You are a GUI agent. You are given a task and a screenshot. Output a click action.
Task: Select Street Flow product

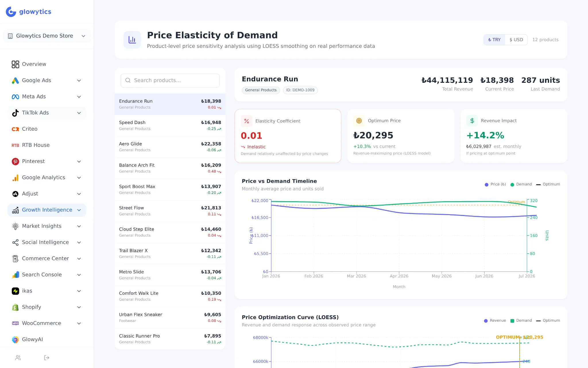pyautogui.click(x=170, y=211)
